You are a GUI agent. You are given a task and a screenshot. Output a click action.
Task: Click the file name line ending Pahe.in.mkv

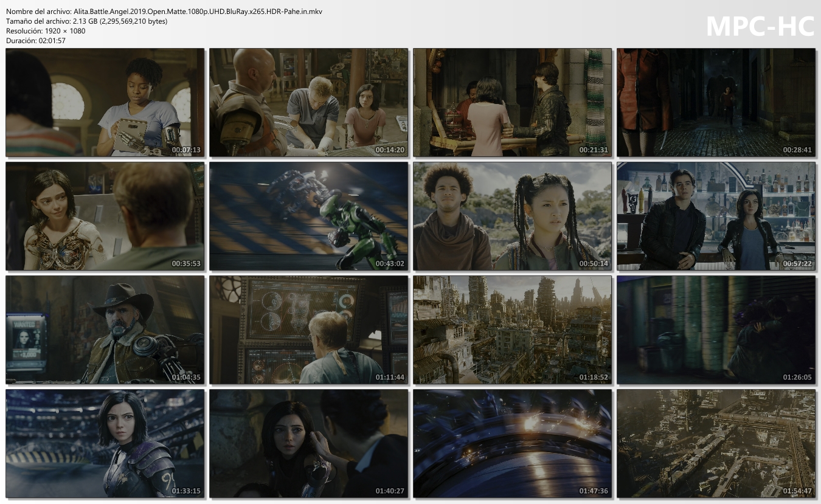pyautogui.click(x=164, y=12)
